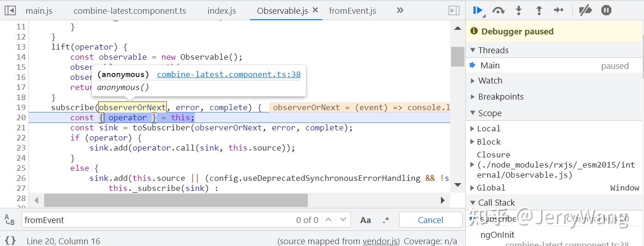644x246 pixels.
Task: Click the search and replace icon
Action: (10, 220)
